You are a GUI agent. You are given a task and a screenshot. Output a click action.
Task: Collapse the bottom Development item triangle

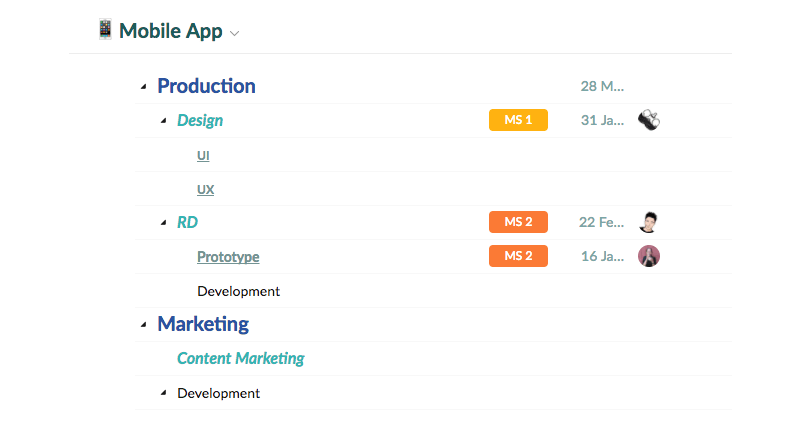click(163, 393)
